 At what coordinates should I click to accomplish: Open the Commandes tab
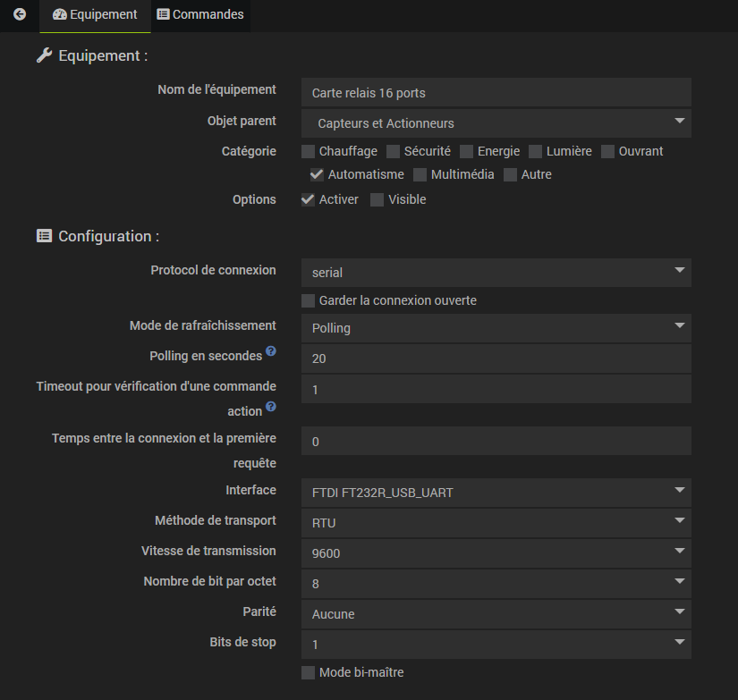coord(199,15)
